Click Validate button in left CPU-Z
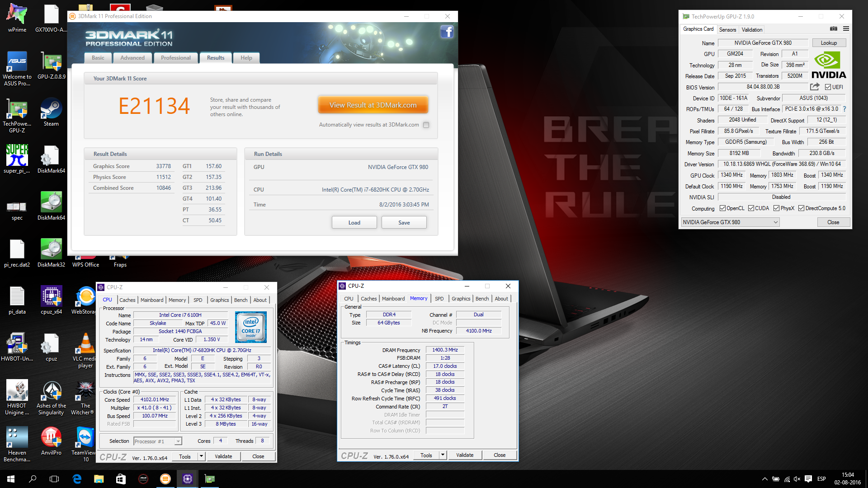 [223, 456]
